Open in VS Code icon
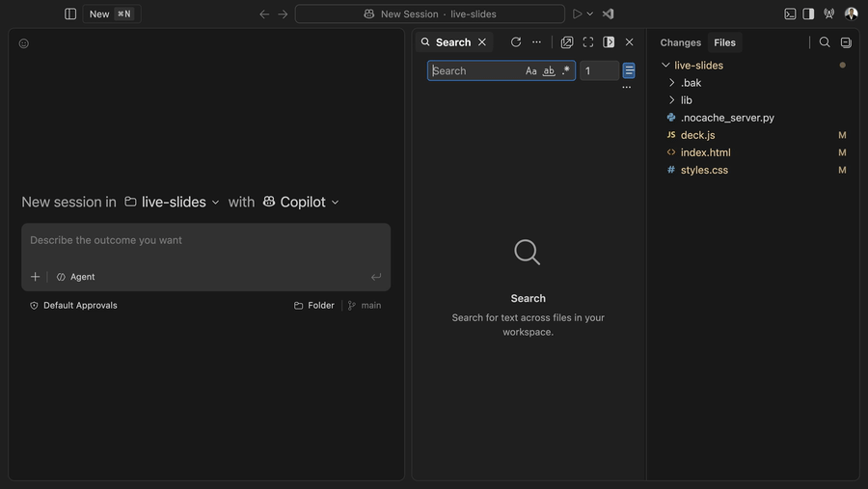The width and height of the screenshot is (868, 489). pyautogui.click(x=608, y=14)
